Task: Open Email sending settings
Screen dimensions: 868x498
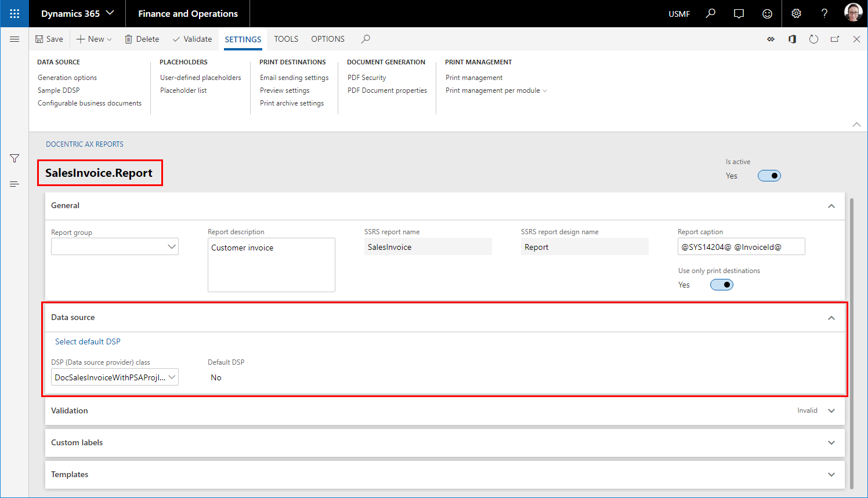Action: pos(294,78)
